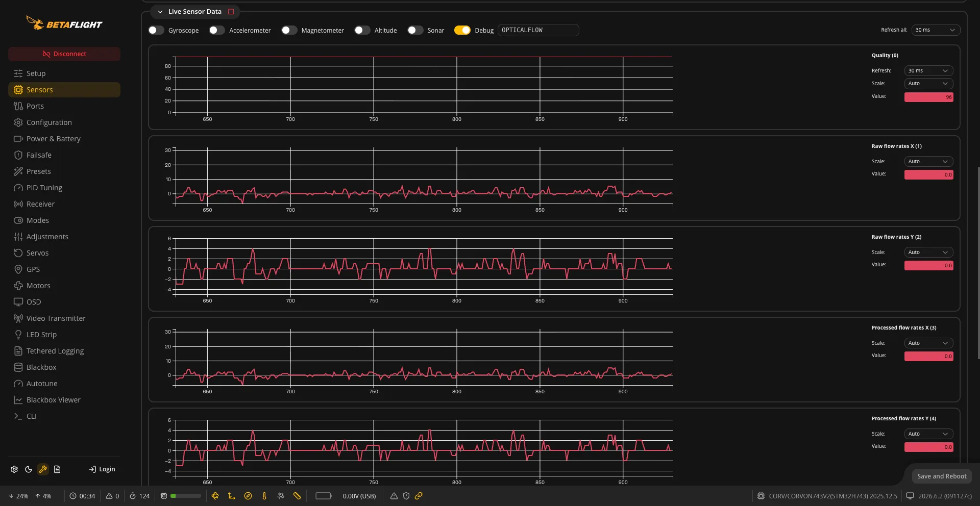
Task: Click the Failsafe shield icon in sidebar
Action: (x=18, y=155)
